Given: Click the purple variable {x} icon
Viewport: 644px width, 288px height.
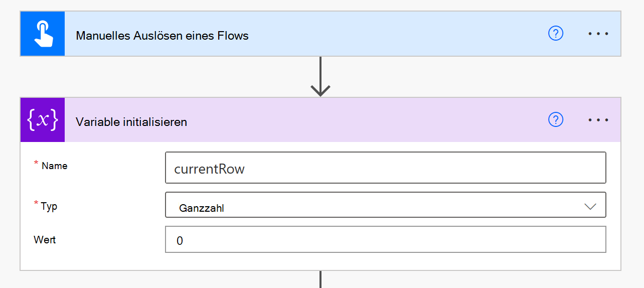Looking at the screenshot, I should pyautogui.click(x=43, y=120).
